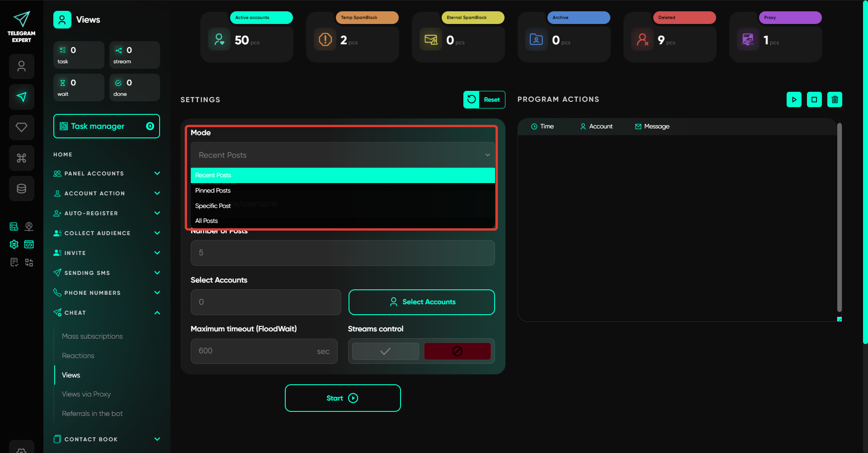Open the user profile icon in left sidebar
The width and height of the screenshot is (868, 453).
point(21,66)
